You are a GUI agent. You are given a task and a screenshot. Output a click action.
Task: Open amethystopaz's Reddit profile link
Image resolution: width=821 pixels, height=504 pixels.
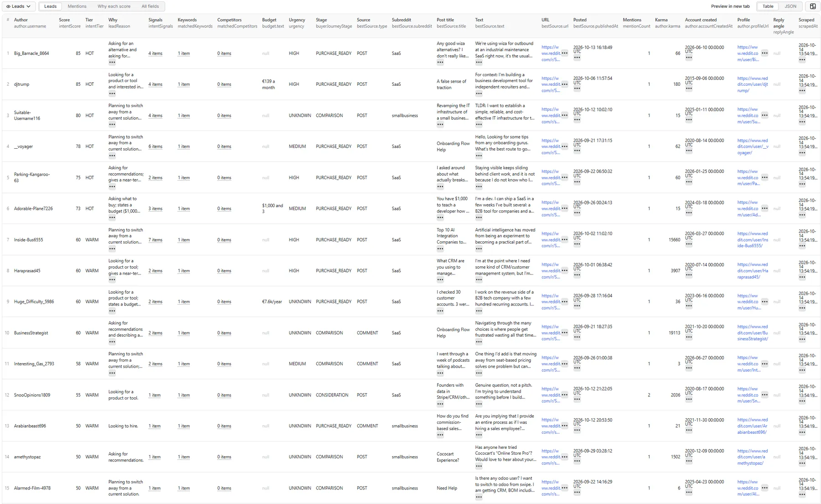[753, 457]
